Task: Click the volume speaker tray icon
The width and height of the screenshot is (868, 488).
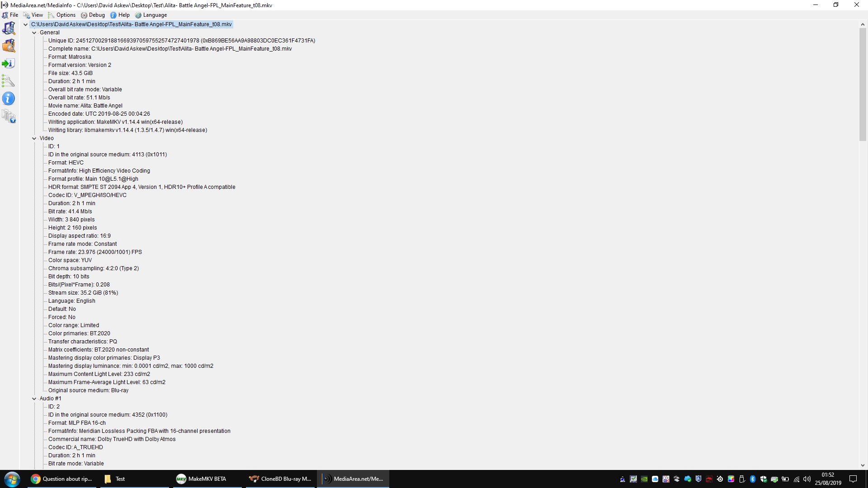Action: 807,479
